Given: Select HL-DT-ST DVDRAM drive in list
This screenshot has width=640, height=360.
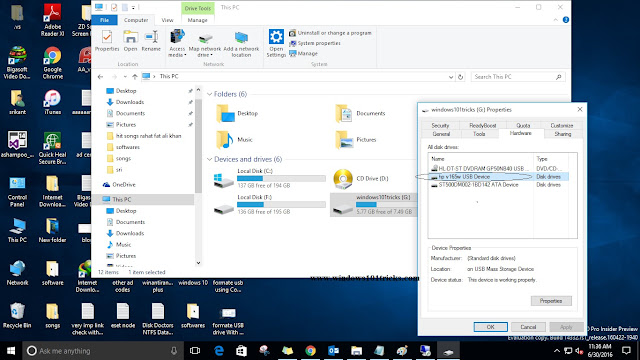Looking at the screenshot, I should click(x=498, y=168).
